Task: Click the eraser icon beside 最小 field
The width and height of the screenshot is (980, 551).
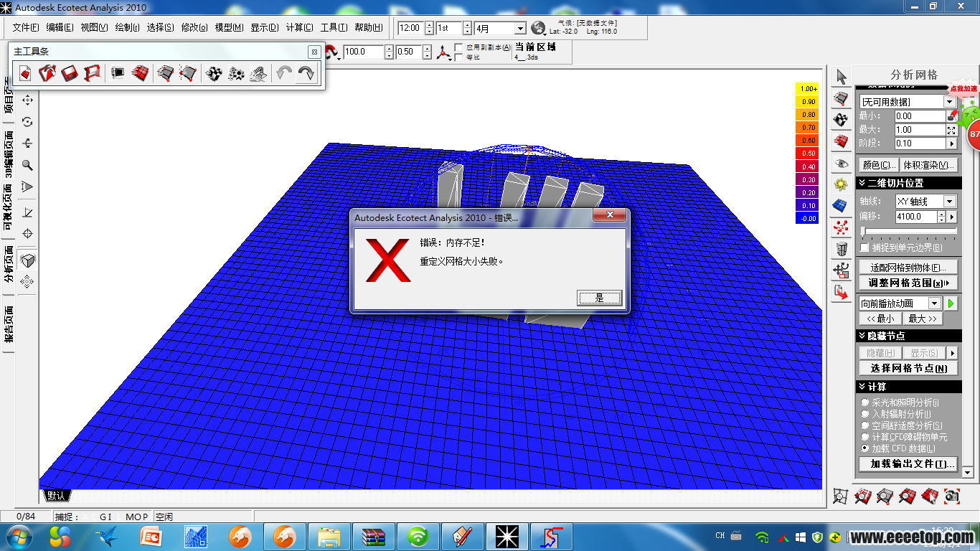Action: pos(952,116)
